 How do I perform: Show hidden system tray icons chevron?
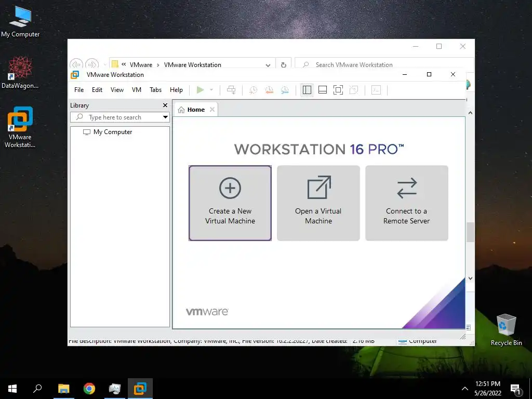[x=465, y=389]
